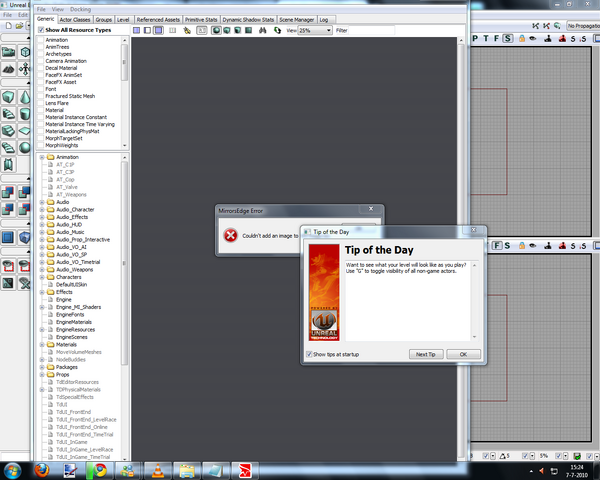Expand the Animation package folder
This screenshot has width=600, height=480.
(x=42, y=157)
